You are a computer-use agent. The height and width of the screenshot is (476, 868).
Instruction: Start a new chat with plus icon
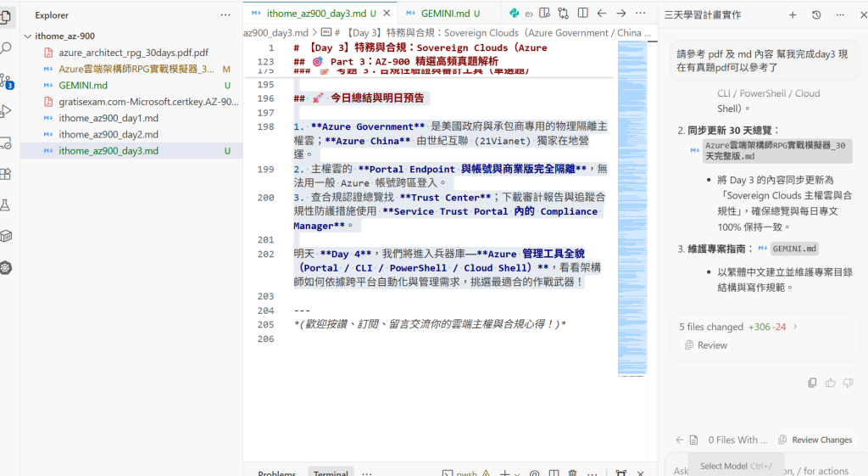[x=793, y=15]
